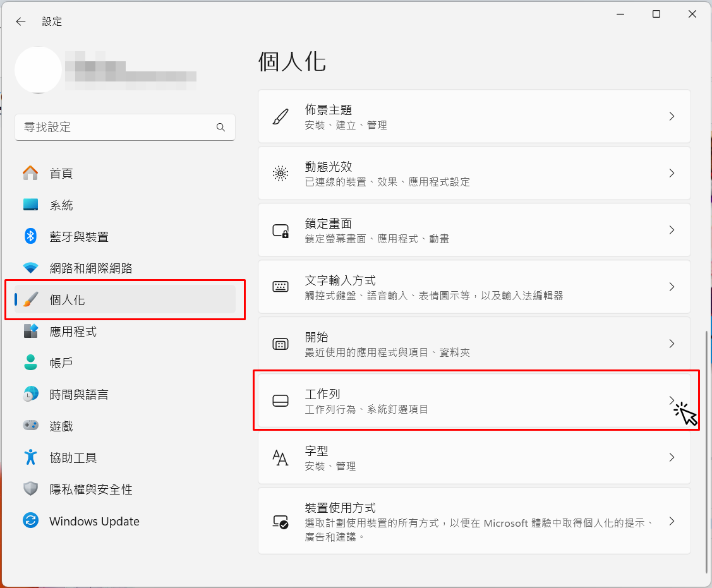Click the Bluetooth icon next to 藍牙與裝置

point(30,236)
